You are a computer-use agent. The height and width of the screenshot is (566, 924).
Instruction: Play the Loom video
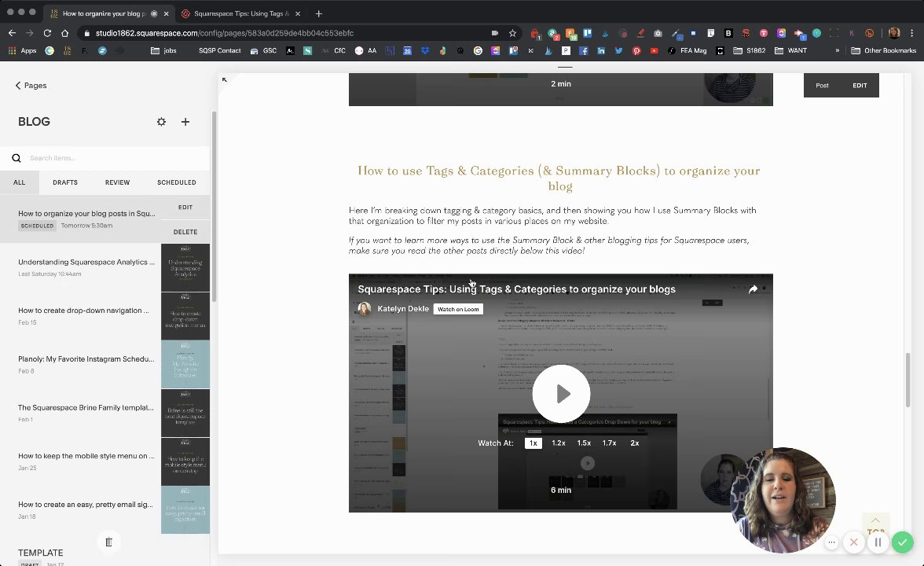point(561,393)
